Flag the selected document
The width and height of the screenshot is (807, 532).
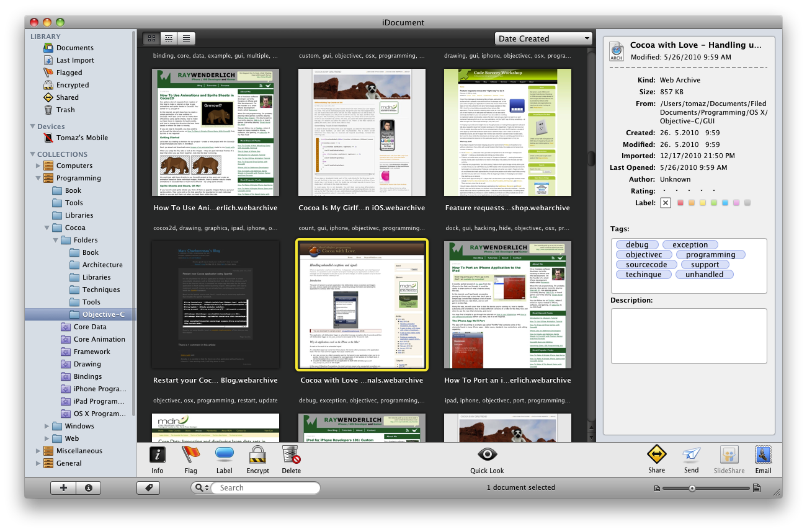[x=190, y=456]
